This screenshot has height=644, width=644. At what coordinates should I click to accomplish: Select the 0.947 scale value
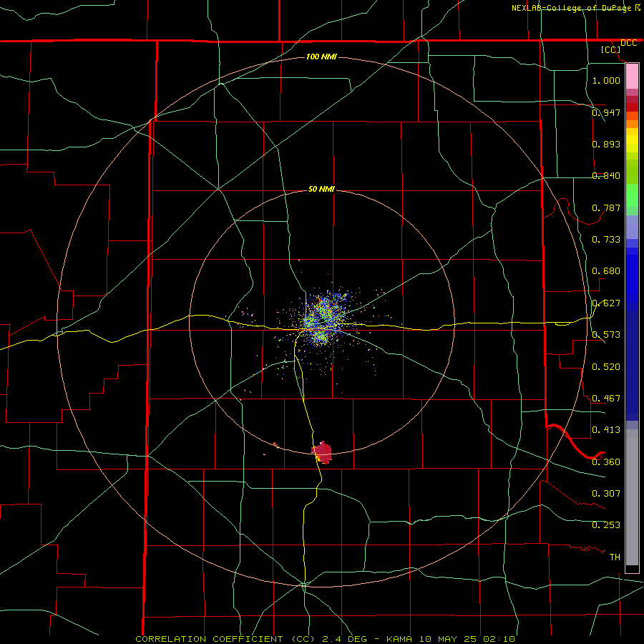(x=606, y=112)
